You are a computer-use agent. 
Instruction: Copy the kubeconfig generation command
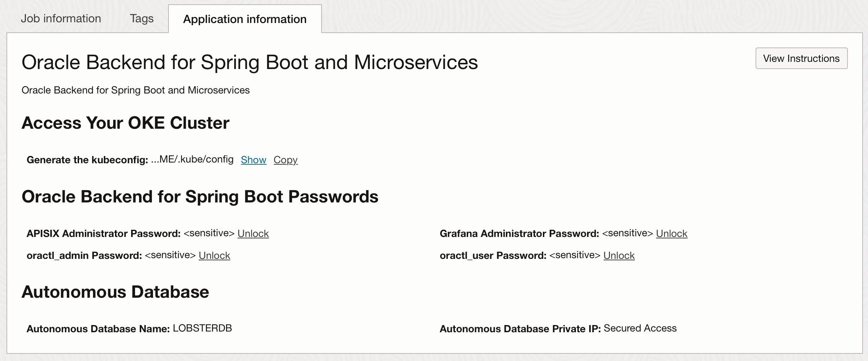click(285, 160)
